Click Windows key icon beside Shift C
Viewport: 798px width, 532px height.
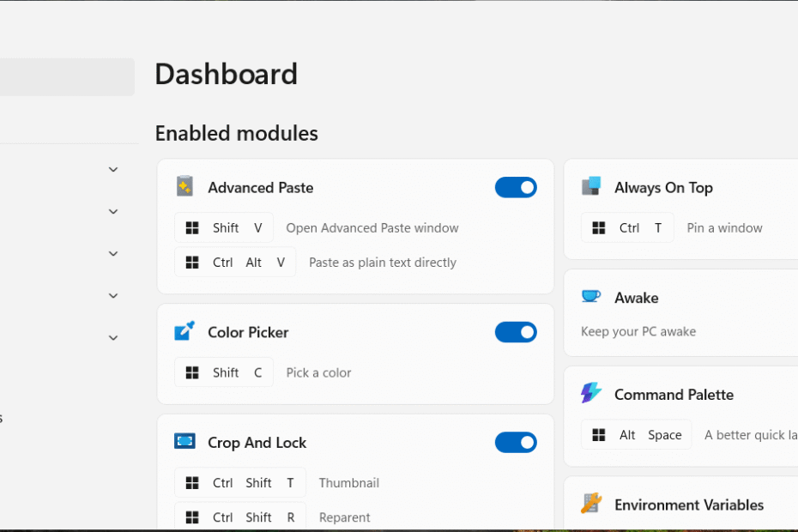coord(192,372)
